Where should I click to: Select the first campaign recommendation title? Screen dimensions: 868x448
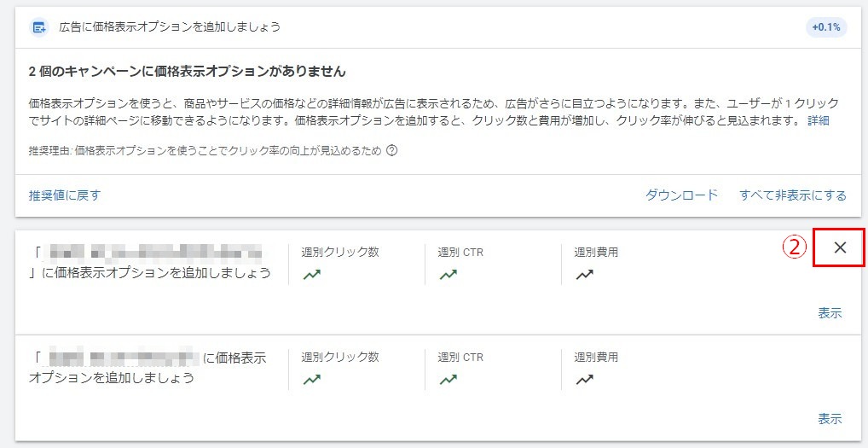coord(149,262)
